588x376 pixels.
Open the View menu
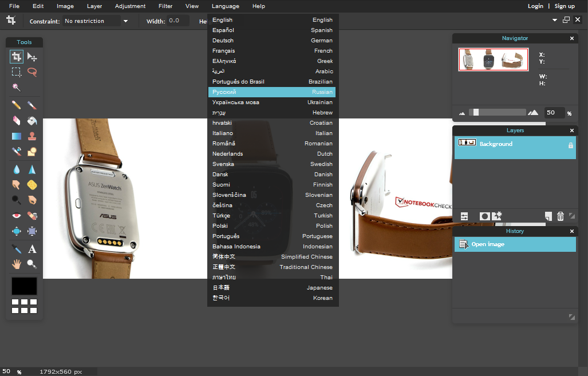coord(192,6)
